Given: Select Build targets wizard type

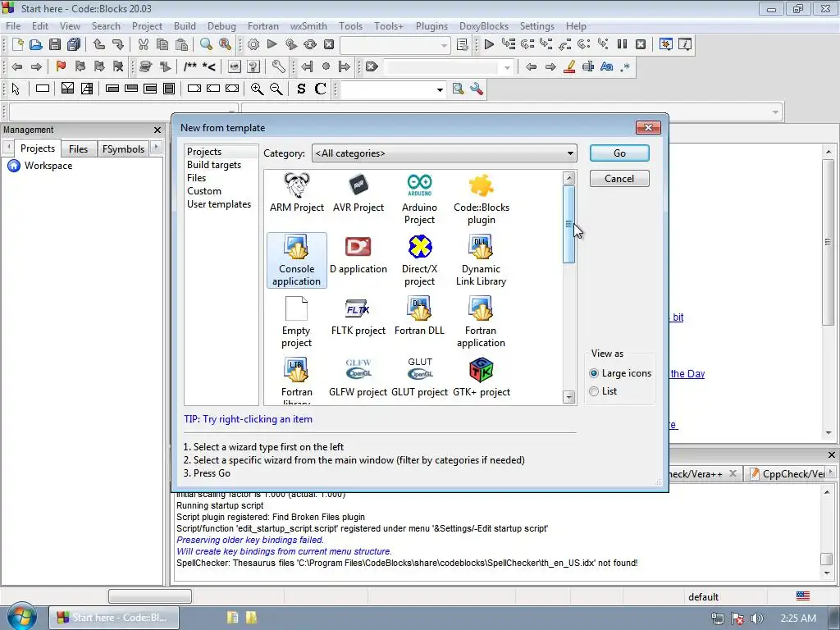Looking at the screenshot, I should 214,165.
